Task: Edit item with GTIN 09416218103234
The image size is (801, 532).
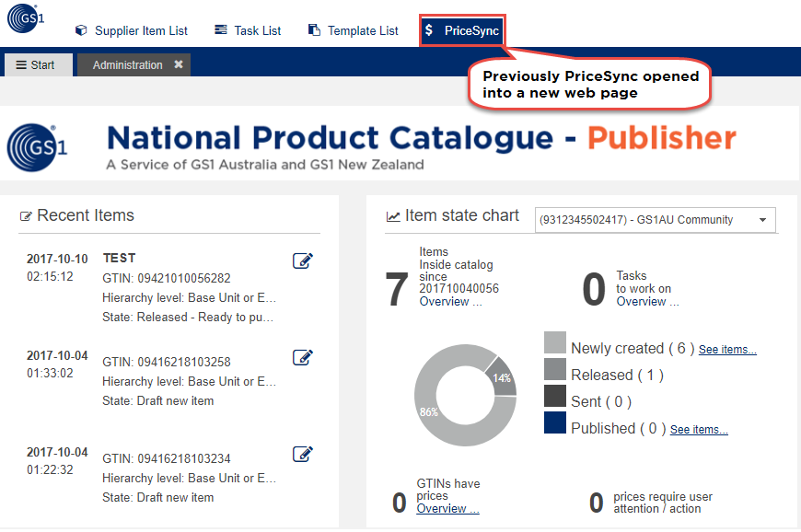Action: [x=302, y=454]
